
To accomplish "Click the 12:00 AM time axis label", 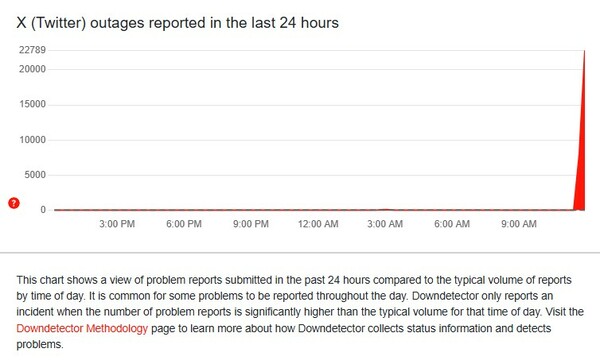I will (x=318, y=224).
